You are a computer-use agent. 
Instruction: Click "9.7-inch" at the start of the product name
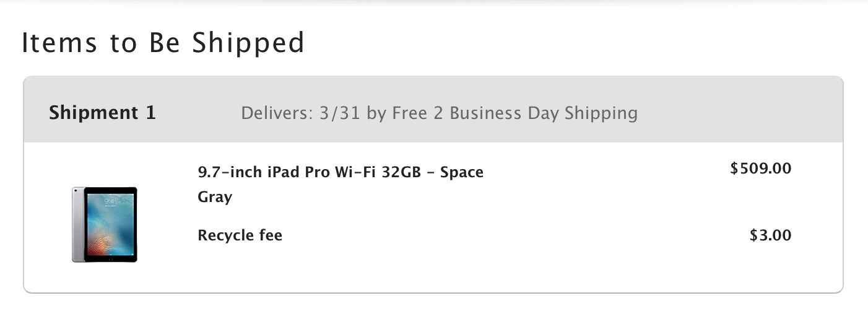point(230,172)
